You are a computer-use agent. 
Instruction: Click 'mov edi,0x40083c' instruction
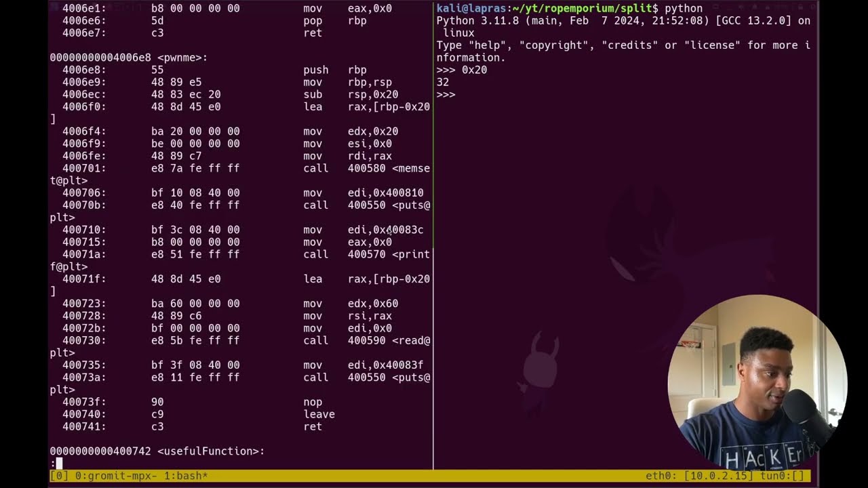coord(363,230)
